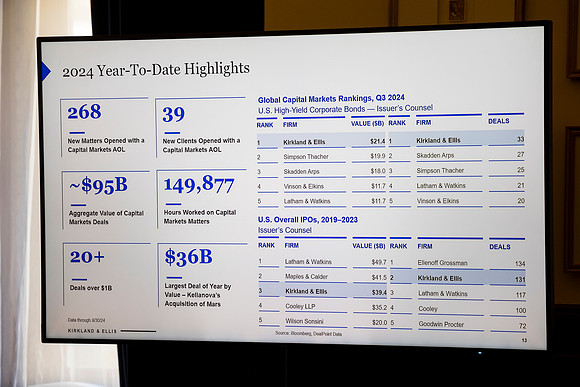
Task: Click the 'Cooley LLP' row
Action: point(300,306)
